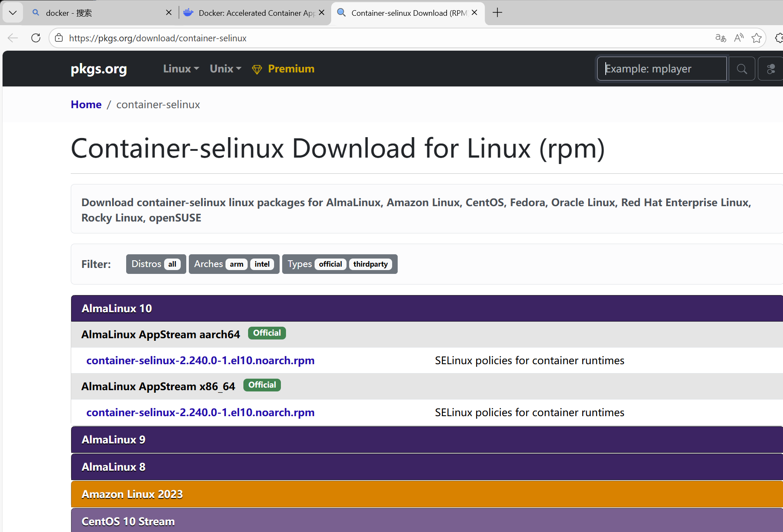Expand the Unix dropdown menu
783x532 pixels.
click(225, 69)
